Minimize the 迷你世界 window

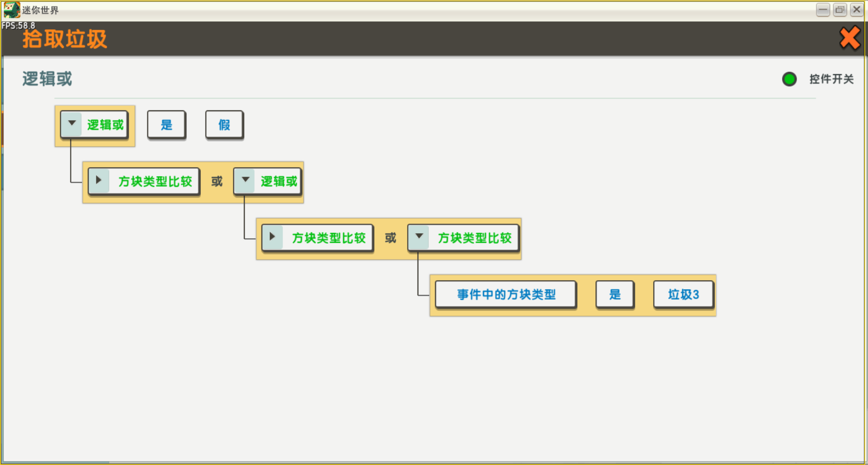(x=823, y=9)
